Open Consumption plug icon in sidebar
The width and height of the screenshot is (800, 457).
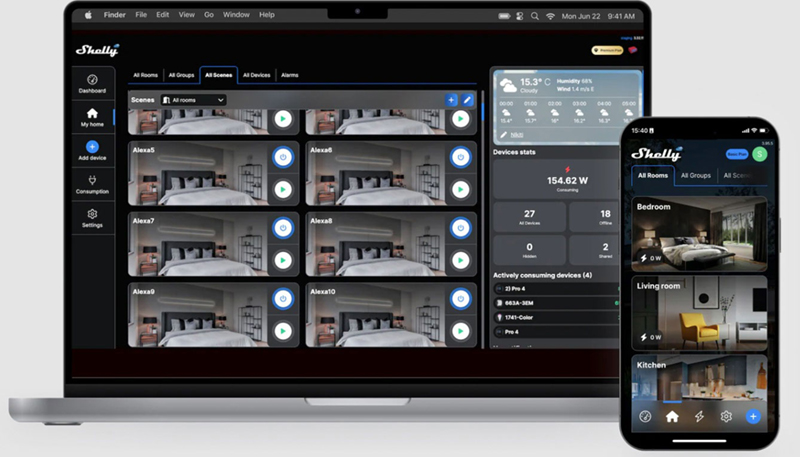[92, 180]
